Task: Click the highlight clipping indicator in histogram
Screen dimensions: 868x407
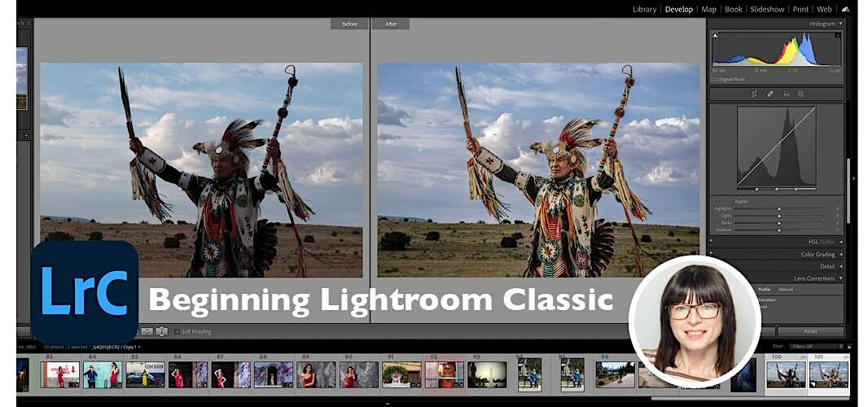Action: [x=837, y=36]
